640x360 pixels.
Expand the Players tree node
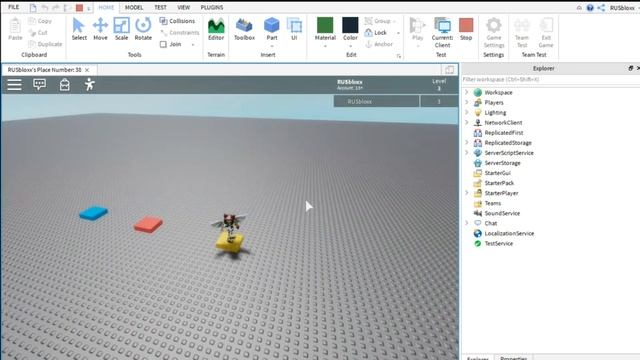click(x=467, y=102)
